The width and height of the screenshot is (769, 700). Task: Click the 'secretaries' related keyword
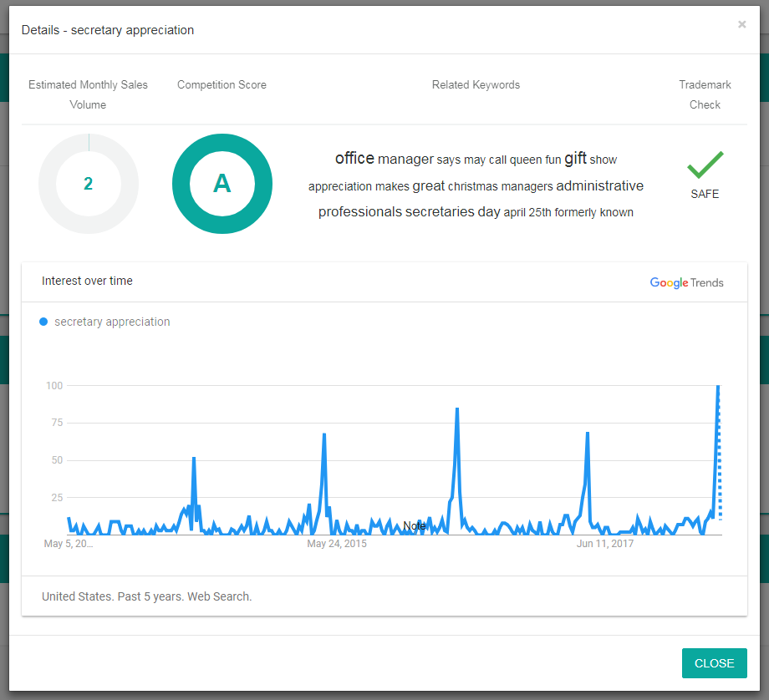(x=440, y=212)
